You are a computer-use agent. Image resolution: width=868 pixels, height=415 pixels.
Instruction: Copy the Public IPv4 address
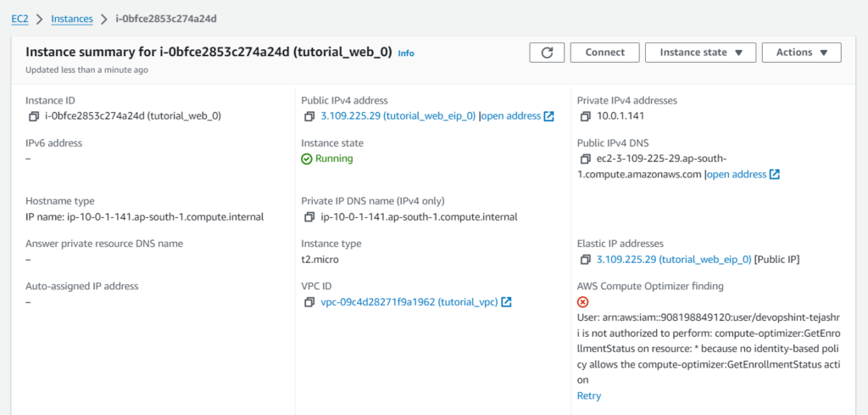pos(309,116)
